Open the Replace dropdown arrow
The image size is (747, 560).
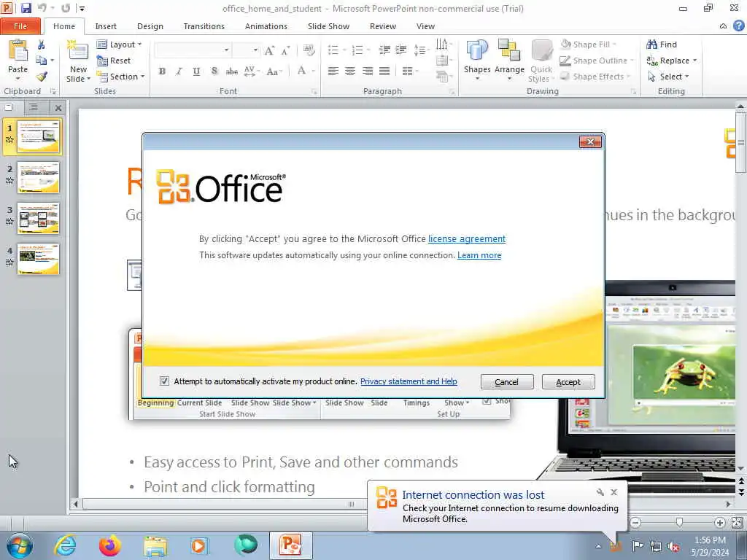[695, 61]
